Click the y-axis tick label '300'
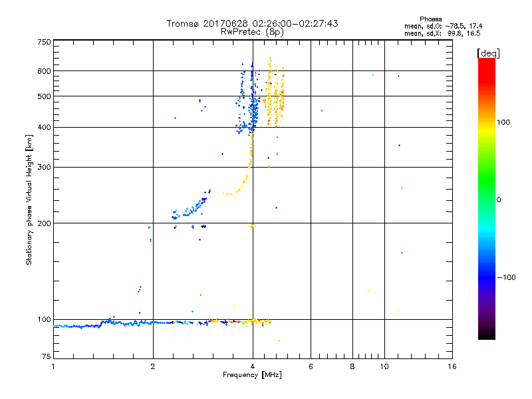The width and height of the screenshot is (532, 399). [45, 168]
